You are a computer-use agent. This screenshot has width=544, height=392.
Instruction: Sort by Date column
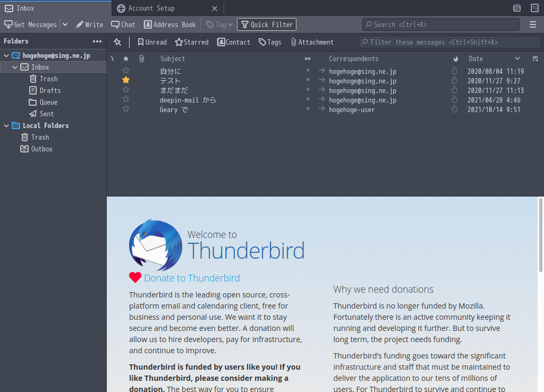(475, 58)
